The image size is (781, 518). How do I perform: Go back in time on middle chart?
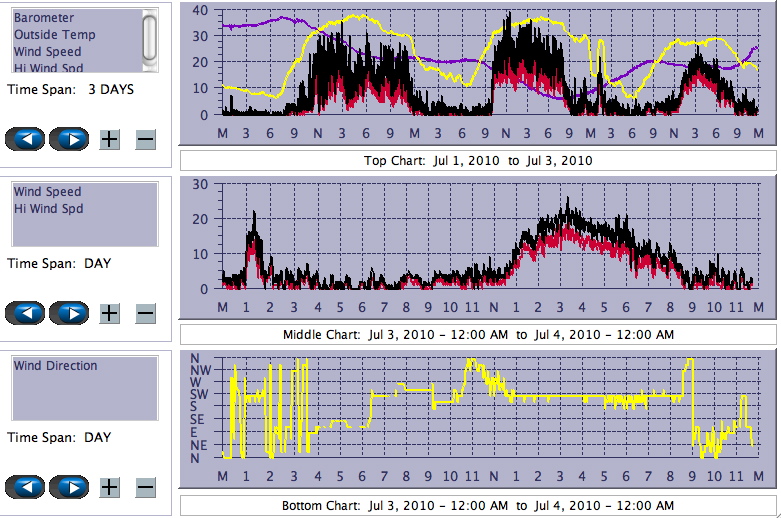pyautogui.click(x=25, y=313)
